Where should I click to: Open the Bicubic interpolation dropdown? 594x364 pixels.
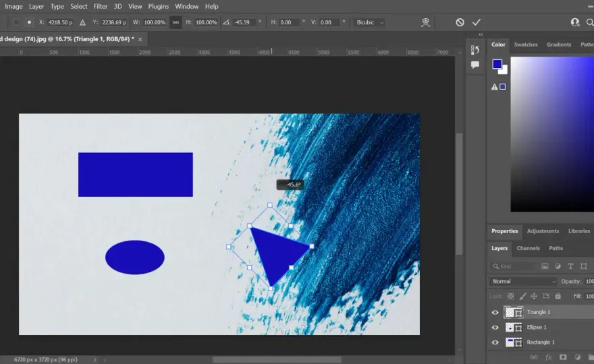pos(370,22)
